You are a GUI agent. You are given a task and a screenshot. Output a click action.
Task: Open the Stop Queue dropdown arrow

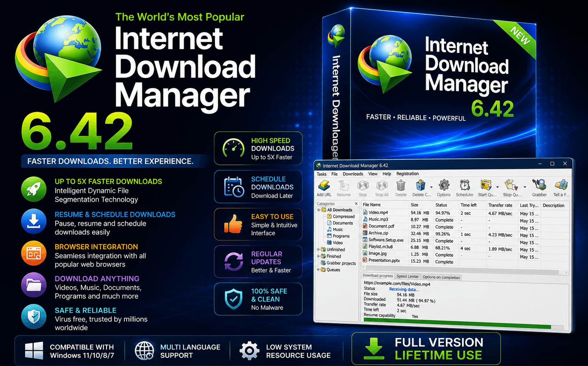(525, 187)
